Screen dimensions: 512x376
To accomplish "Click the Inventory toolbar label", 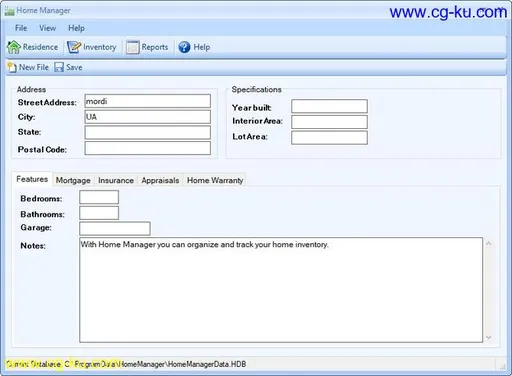I will click(100, 47).
